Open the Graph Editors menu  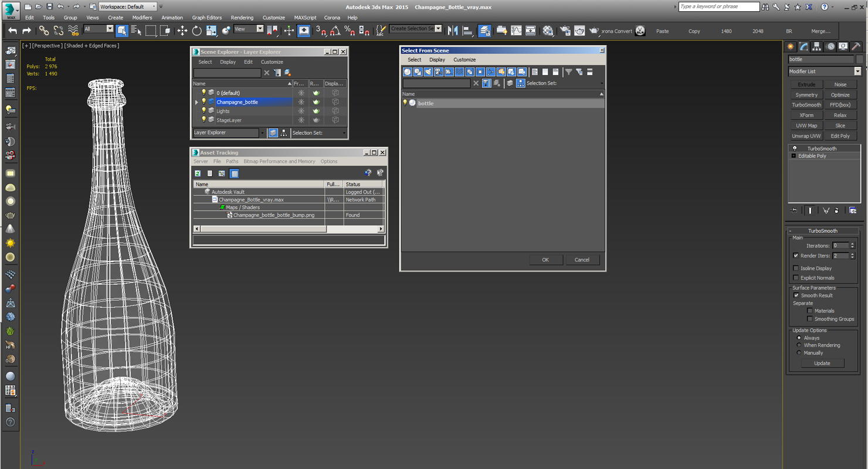tap(207, 18)
